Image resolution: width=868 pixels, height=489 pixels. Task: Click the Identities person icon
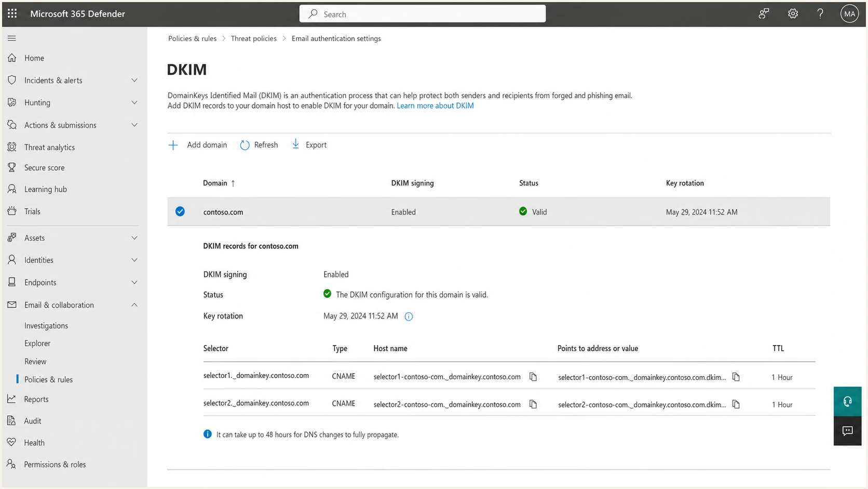point(12,260)
